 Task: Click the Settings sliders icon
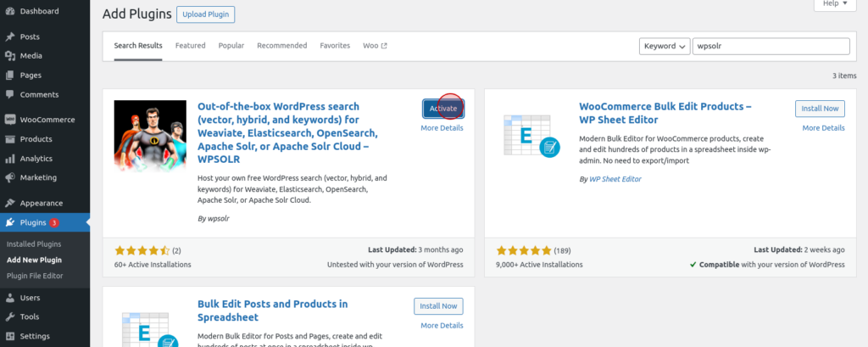point(10,337)
